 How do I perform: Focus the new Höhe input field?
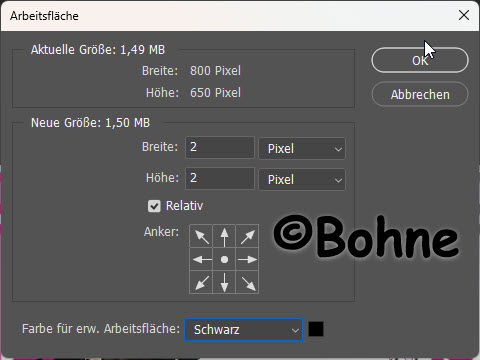point(220,178)
